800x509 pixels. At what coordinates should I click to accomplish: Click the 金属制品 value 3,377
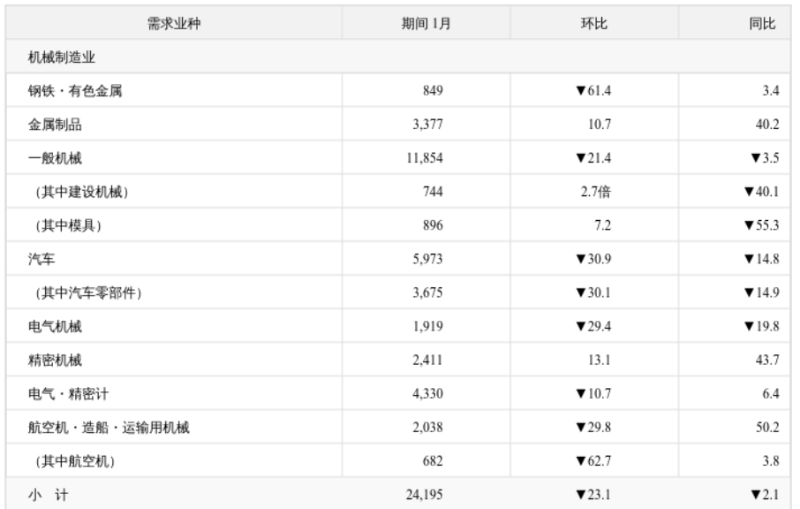click(x=428, y=124)
